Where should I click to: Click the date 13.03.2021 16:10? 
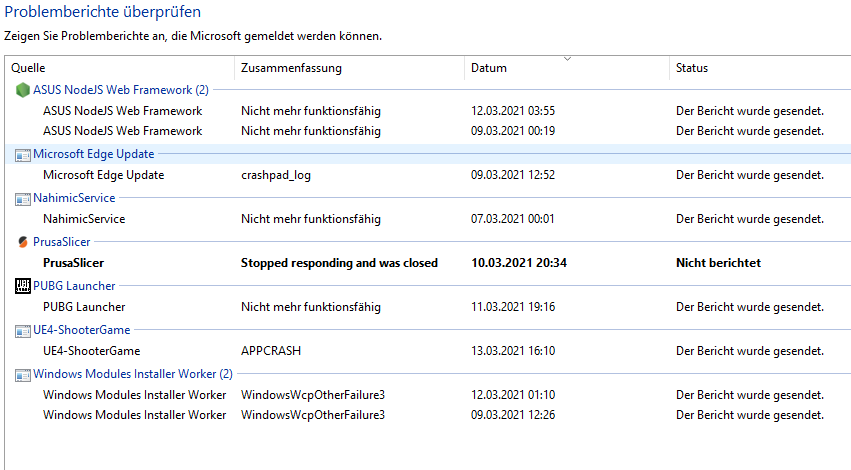click(513, 351)
